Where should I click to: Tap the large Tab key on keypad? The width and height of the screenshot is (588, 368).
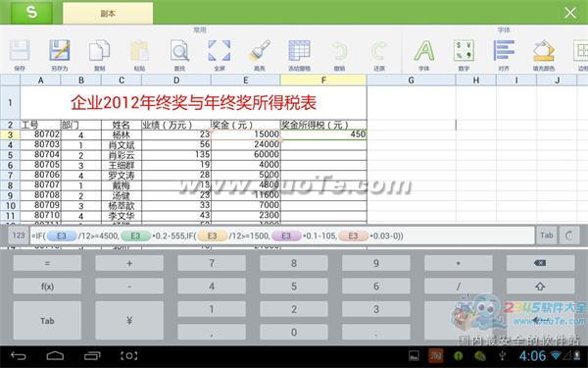coord(47,321)
